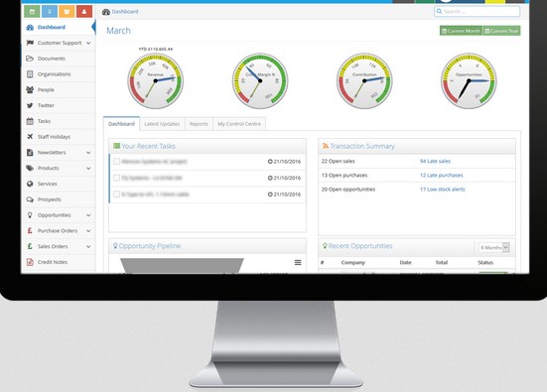Click the Gross Margin % gauge
Screen dimensions: 547x392
[x=260, y=80]
